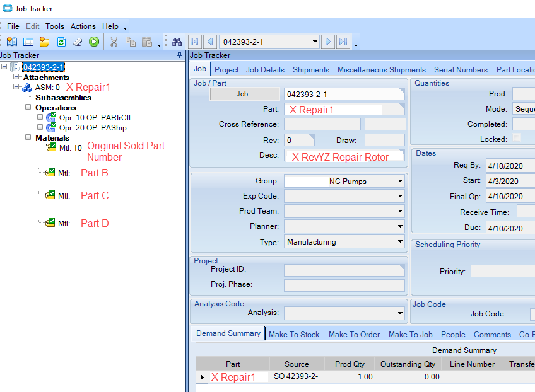Viewport: 535px width, 392px height.
Task: Click the green circular arrow icon
Action: click(x=94, y=42)
